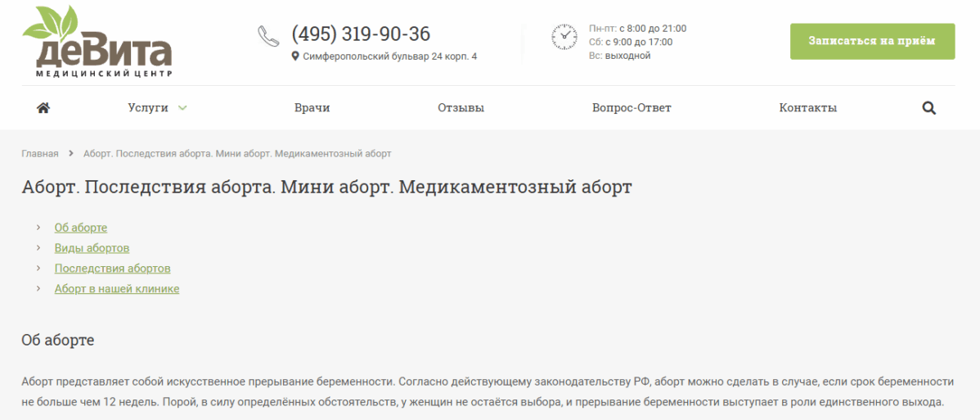
Task: Open the Вопрос-Ответ menu item
Action: click(x=632, y=107)
